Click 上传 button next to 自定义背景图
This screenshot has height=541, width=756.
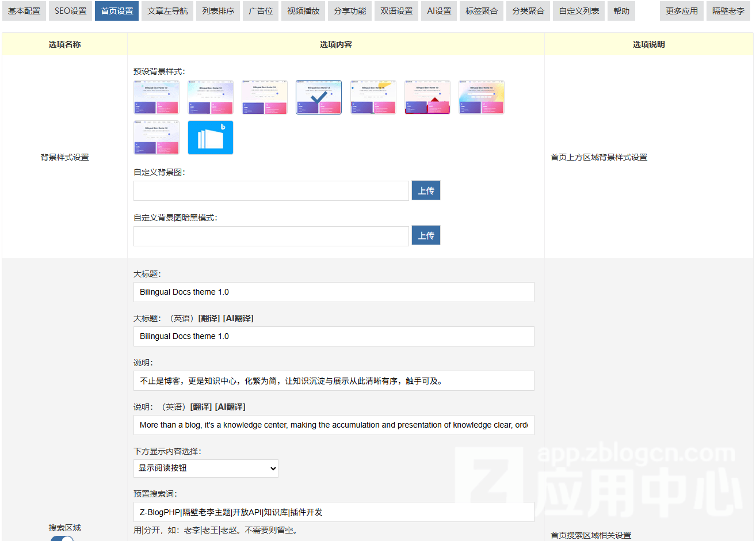pyautogui.click(x=426, y=190)
